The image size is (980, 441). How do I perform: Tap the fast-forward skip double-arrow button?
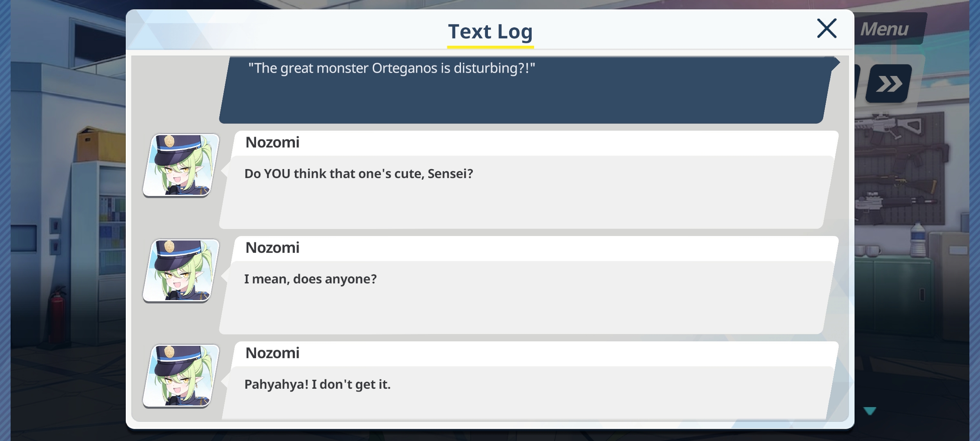[889, 84]
